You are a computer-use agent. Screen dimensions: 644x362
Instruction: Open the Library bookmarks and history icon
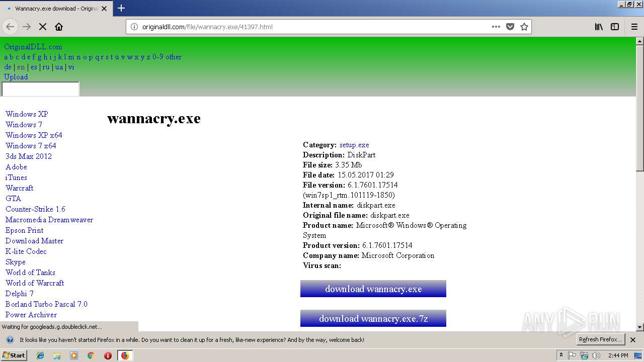tap(599, 27)
